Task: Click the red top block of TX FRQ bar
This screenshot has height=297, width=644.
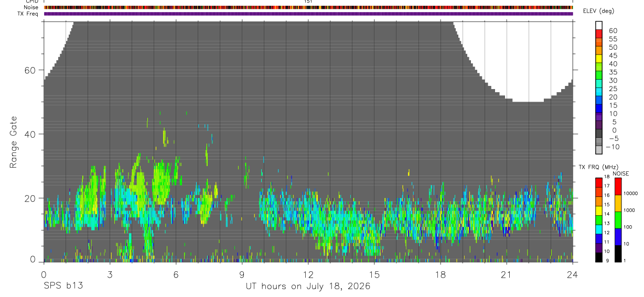Action: click(598, 183)
